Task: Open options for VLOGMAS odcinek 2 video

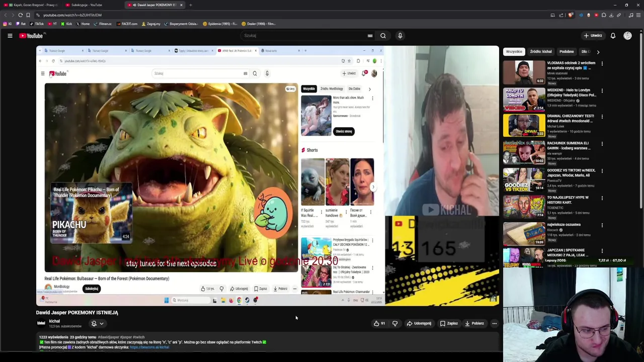Action: coord(602,64)
